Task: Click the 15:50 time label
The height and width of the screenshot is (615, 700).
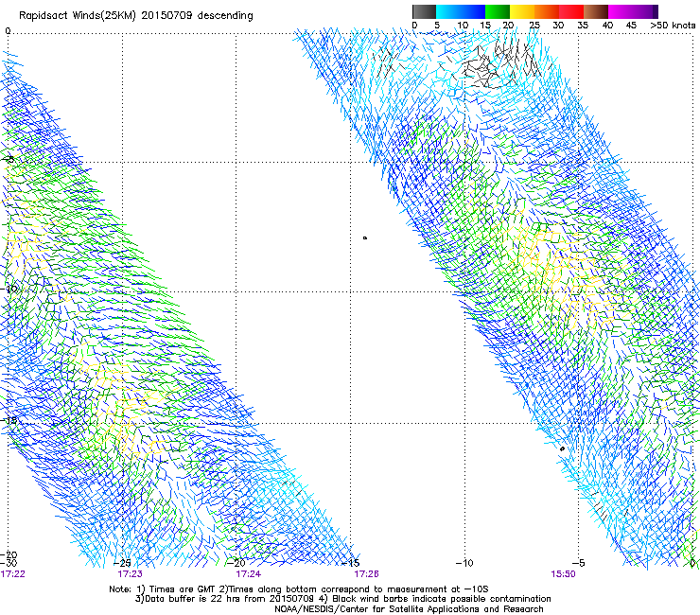Action: pyautogui.click(x=564, y=574)
